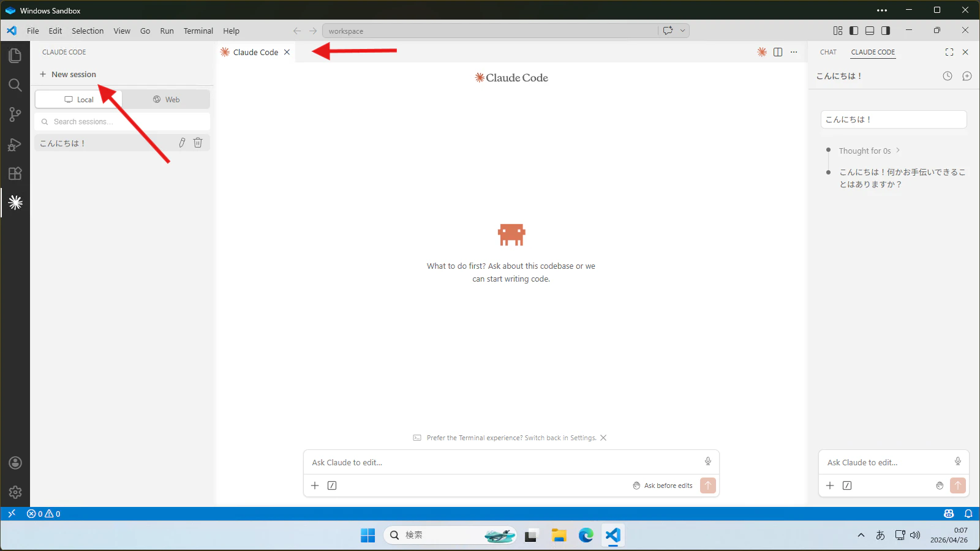The height and width of the screenshot is (551, 980).
Task: Open the Help menu
Action: pos(231,31)
